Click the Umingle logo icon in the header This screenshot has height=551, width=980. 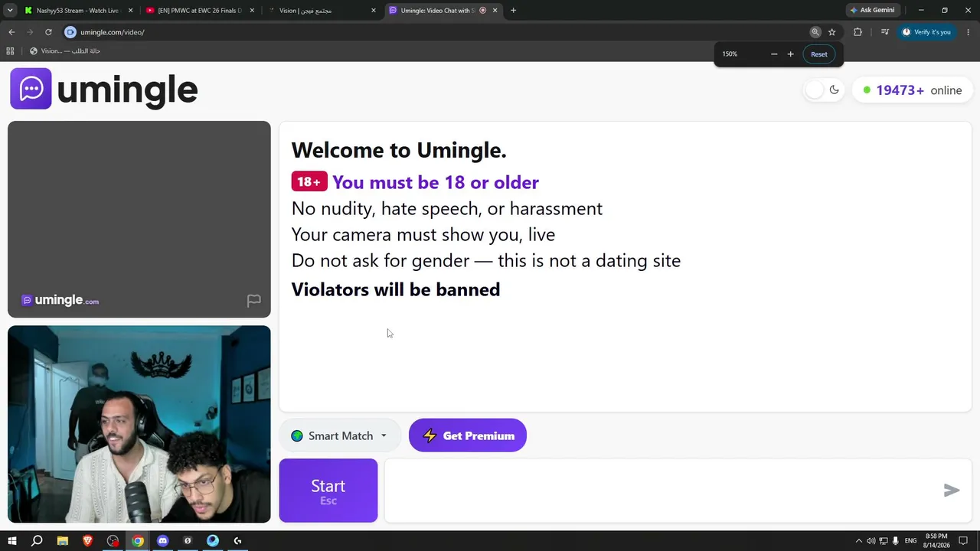(31, 89)
